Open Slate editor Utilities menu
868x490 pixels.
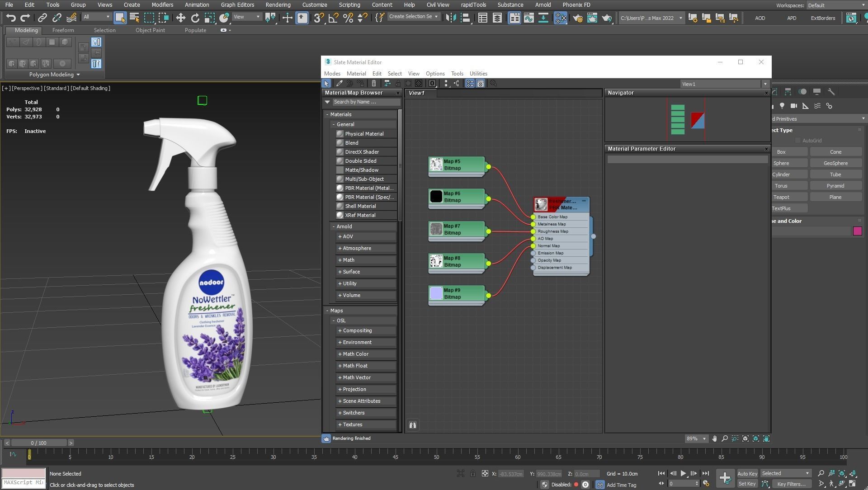coord(478,73)
